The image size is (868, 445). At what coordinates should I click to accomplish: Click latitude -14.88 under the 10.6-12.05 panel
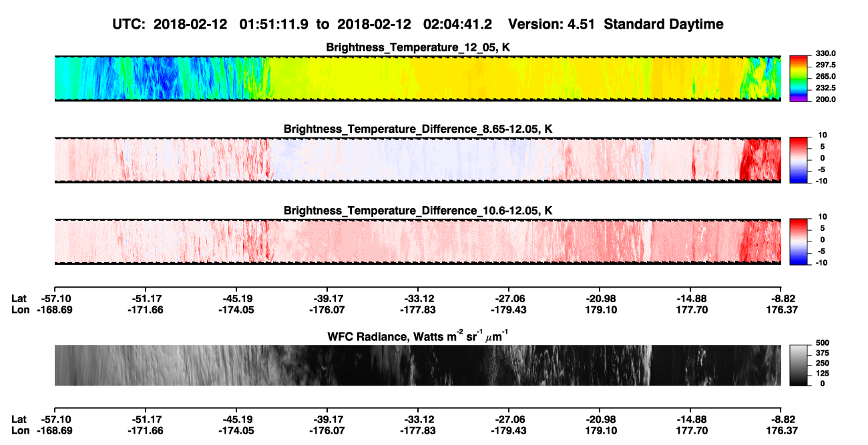click(690, 298)
